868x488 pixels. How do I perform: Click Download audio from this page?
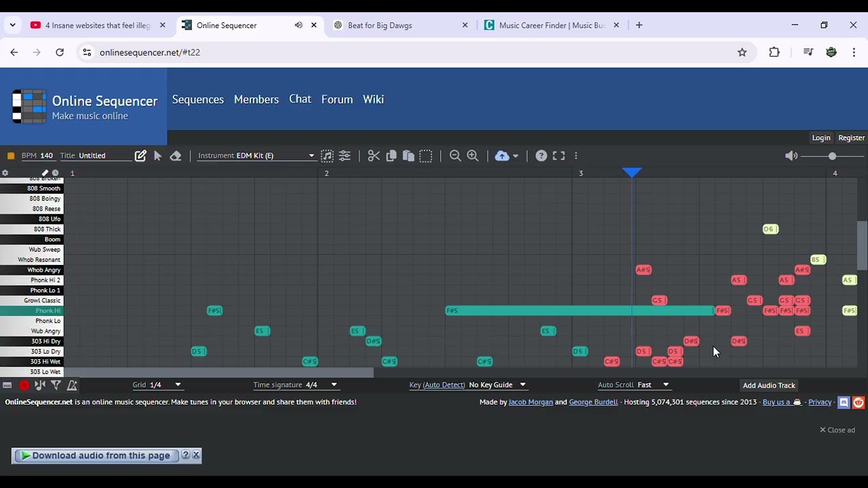96,455
